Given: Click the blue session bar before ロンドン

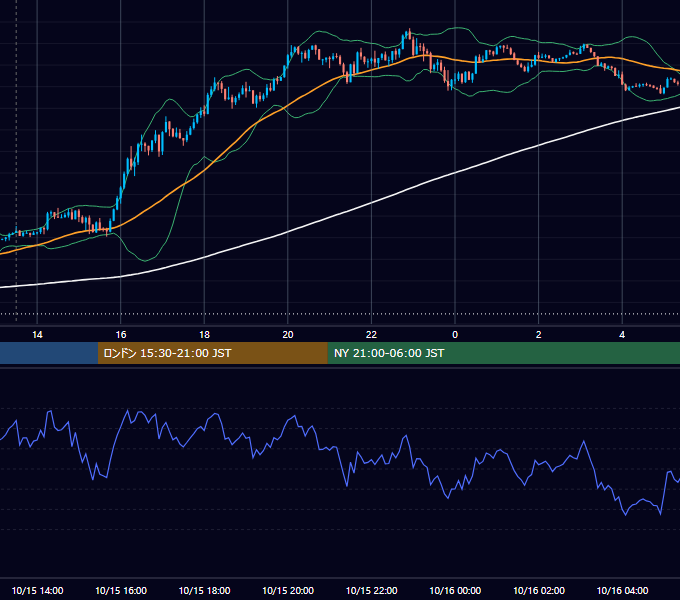Looking at the screenshot, I should pos(49,353).
